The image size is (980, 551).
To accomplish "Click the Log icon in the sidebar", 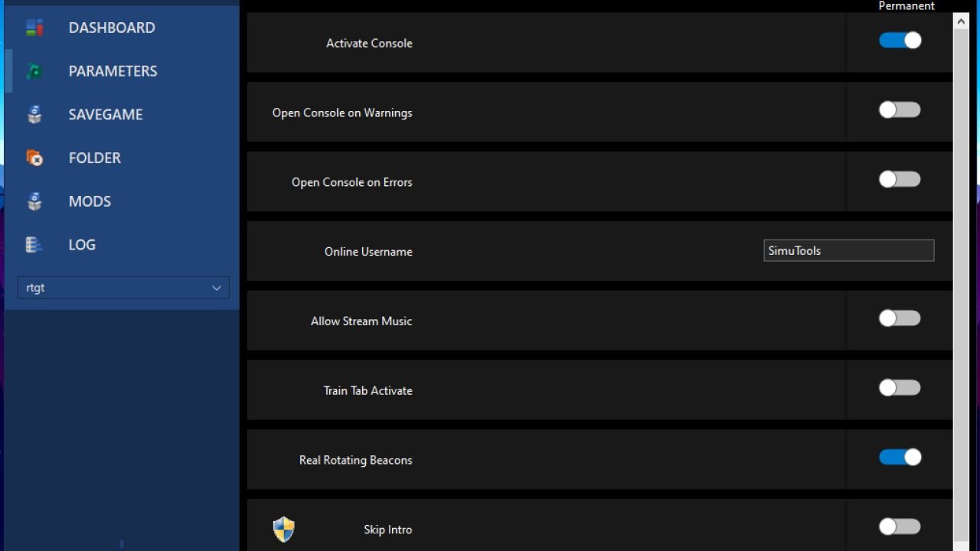I will tap(34, 245).
